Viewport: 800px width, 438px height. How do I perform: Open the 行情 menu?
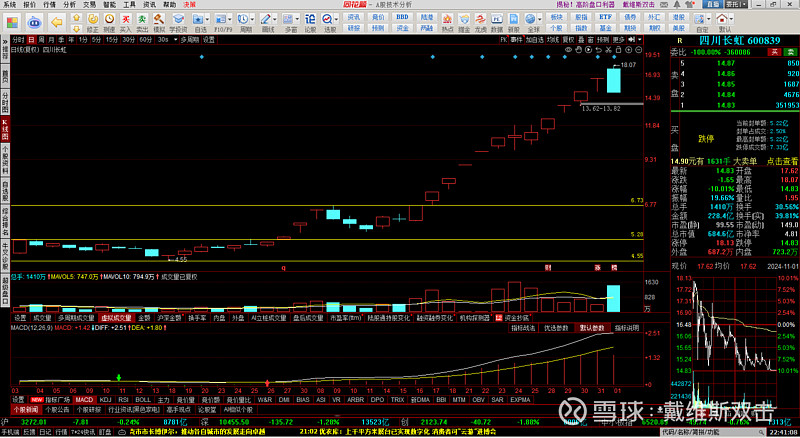(x=49, y=4)
